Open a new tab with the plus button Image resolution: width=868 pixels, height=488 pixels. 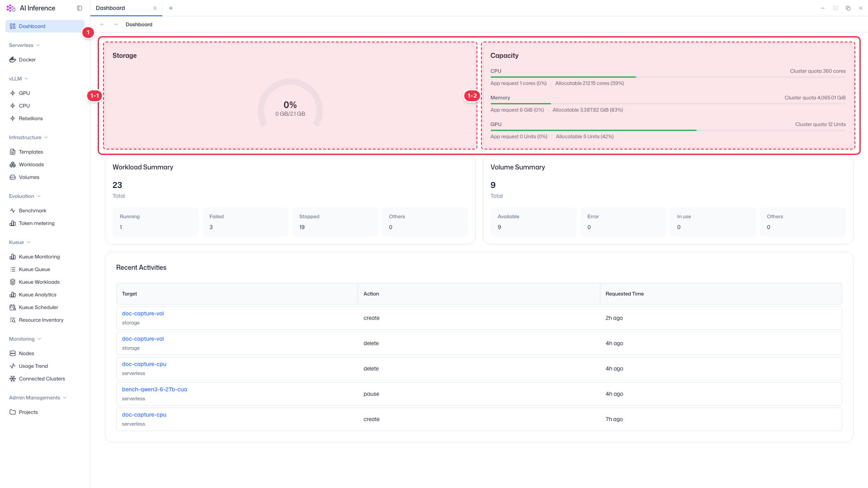[171, 8]
